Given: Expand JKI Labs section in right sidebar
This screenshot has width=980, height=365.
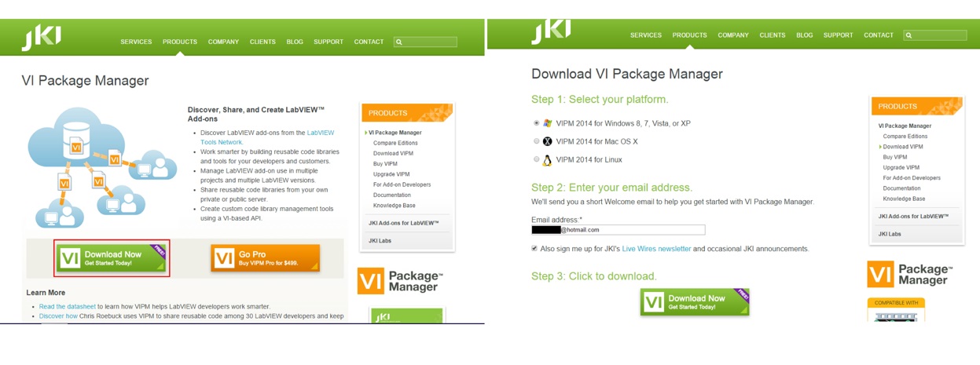Looking at the screenshot, I should [x=890, y=234].
